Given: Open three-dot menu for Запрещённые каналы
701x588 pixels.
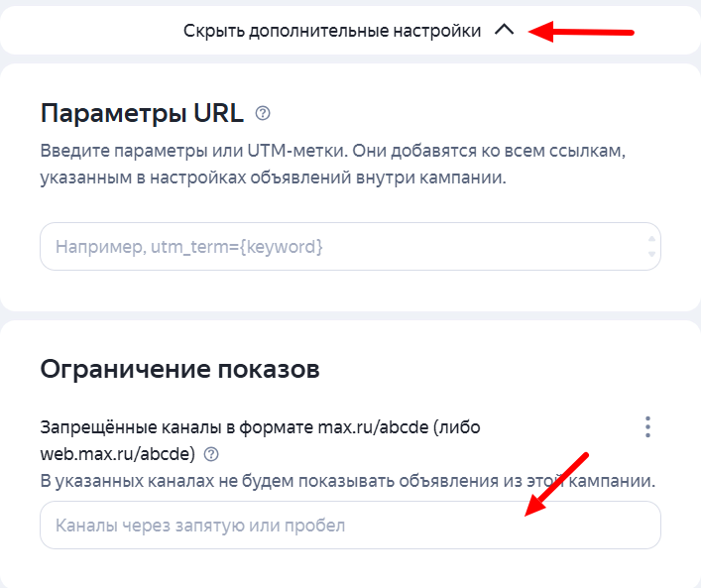Looking at the screenshot, I should pyautogui.click(x=647, y=427).
